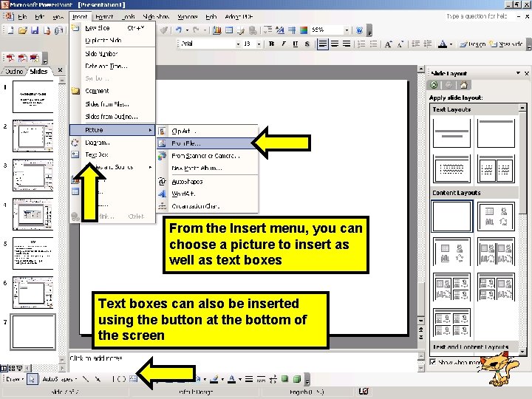Click the Color/Grayscale icon
The height and width of the screenshot is (399, 532).
pos(304,30)
